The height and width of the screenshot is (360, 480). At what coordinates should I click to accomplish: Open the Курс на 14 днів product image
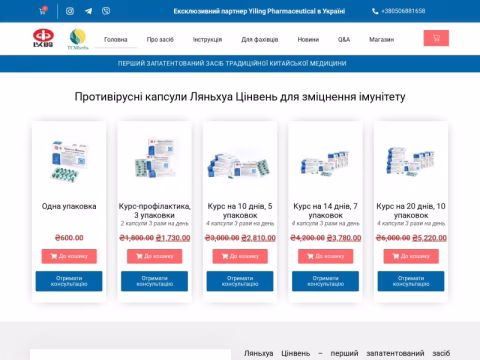click(325, 163)
